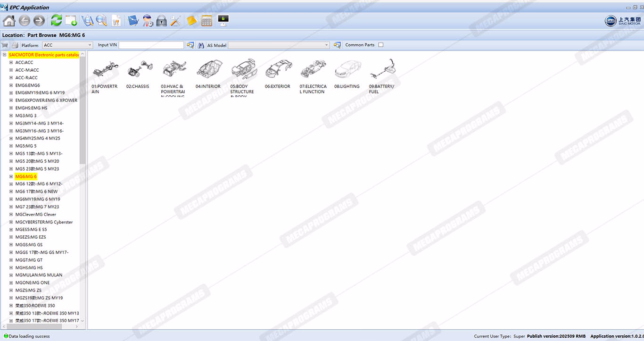The image size is (644, 341).
Task: Collapse the SAICMOTOR Electronic parts catalog root
Action: tap(4, 55)
